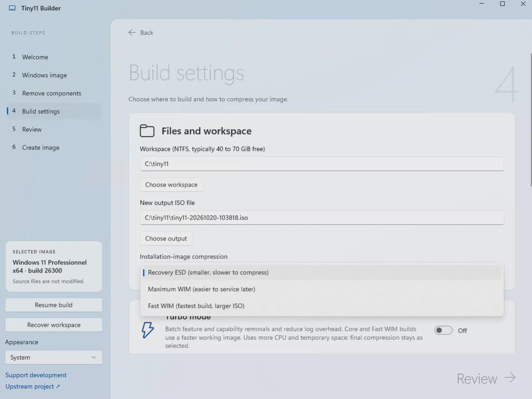Select Fast WIM compression option
This screenshot has height=399, width=532.
click(x=322, y=306)
